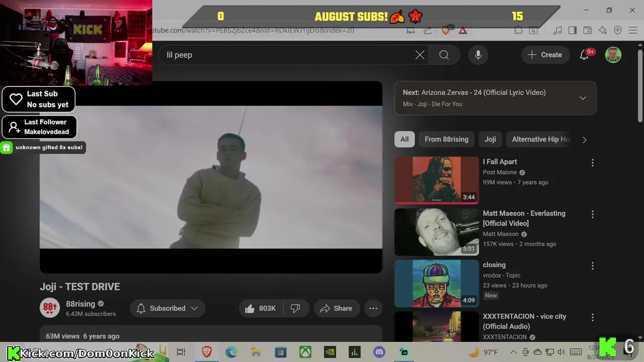
Task: Select the From 88rising chip
Action: point(446,139)
